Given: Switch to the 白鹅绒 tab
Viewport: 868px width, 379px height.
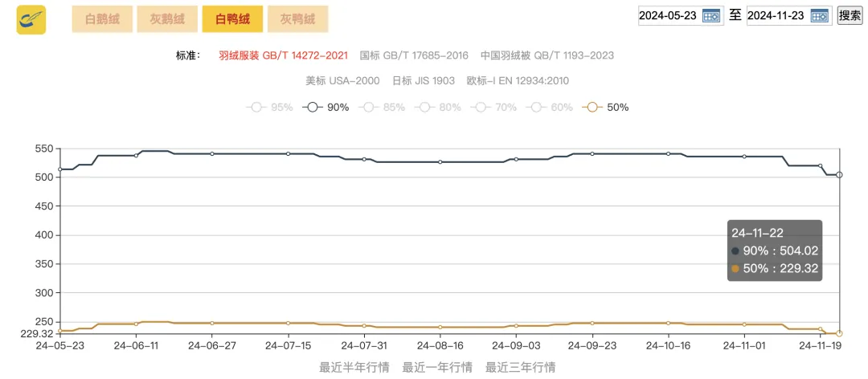Looking at the screenshot, I should (102, 19).
